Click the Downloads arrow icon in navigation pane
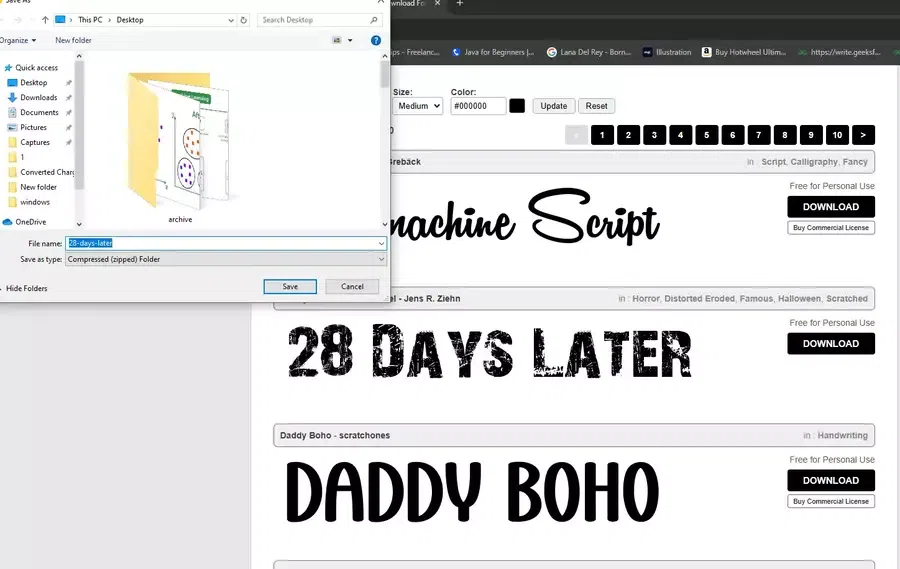Viewport: 900px width, 569px height. coord(12,98)
